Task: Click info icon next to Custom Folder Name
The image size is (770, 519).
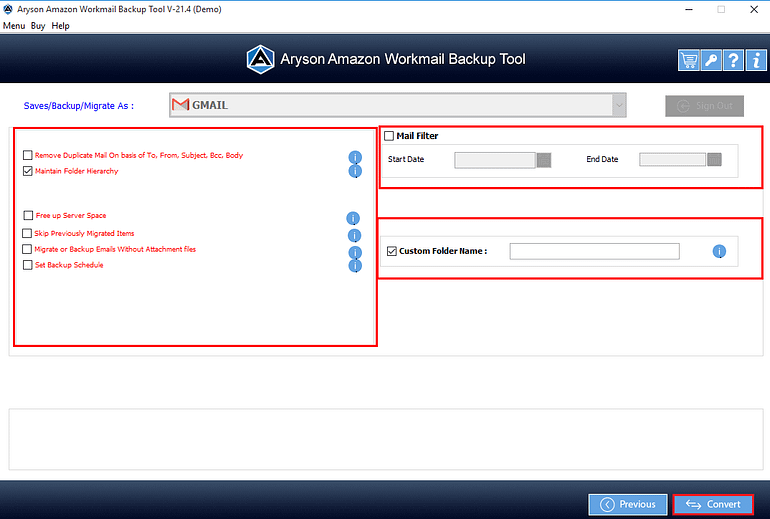Action: pyautogui.click(x=718, y=251)
